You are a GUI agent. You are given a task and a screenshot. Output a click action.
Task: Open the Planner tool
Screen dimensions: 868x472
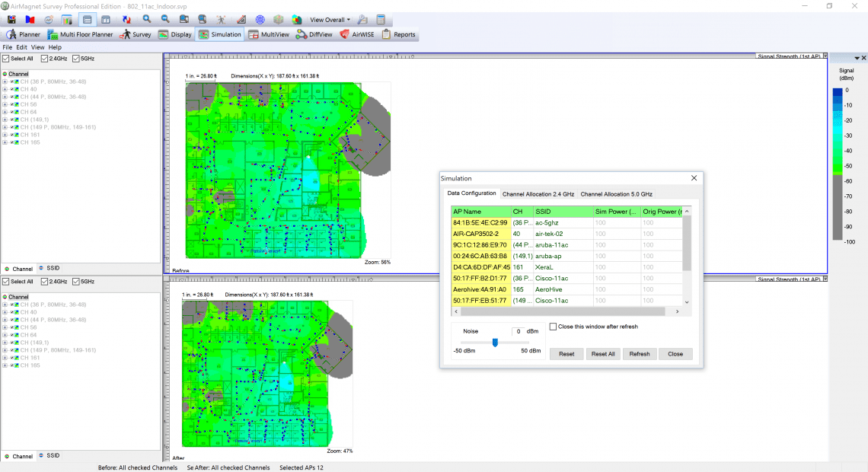pos(23,34)
